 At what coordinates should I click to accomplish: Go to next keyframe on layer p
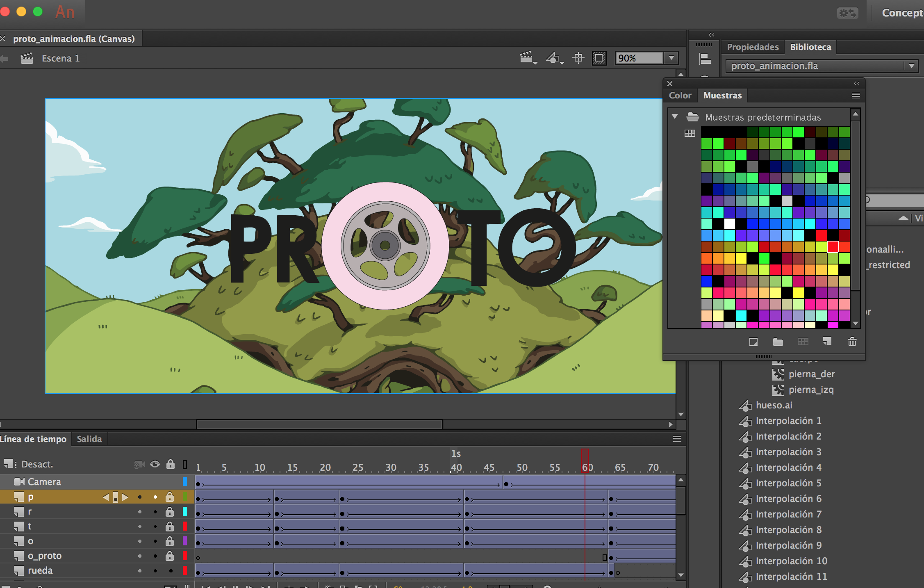pos(125,497)
